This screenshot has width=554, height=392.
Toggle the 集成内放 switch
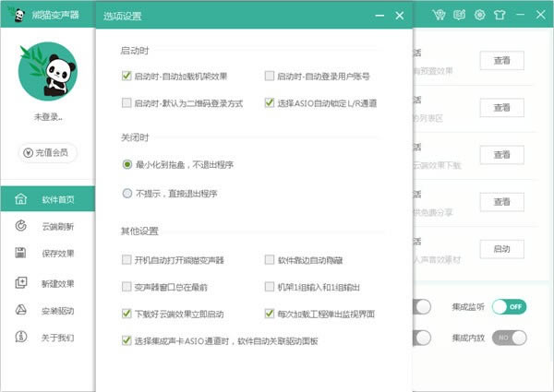[509, 338]
